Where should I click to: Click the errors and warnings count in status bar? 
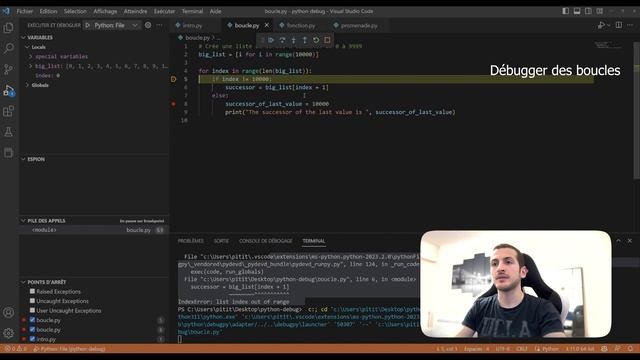click(16, 349)
